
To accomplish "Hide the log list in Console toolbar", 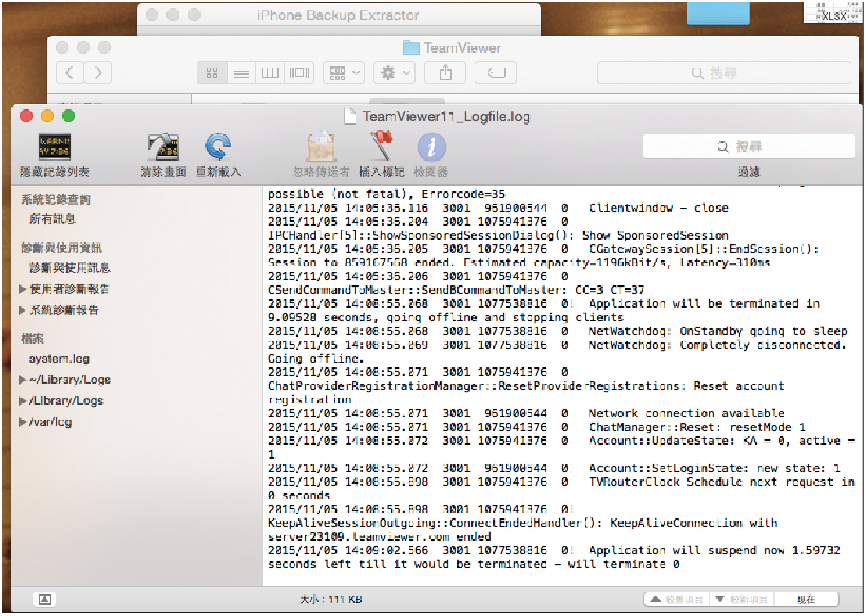I will point(55,147).
